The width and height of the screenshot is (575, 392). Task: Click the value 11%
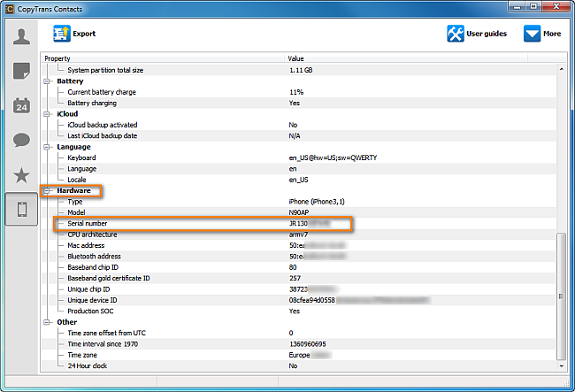(296, 92)
